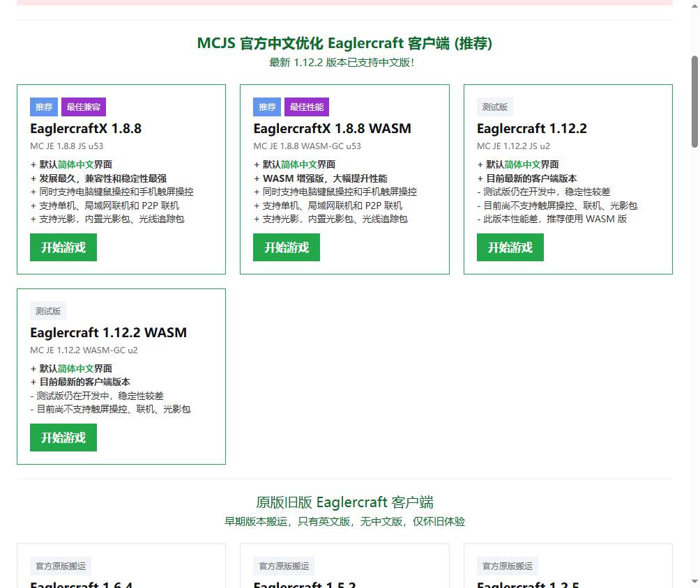Viewport: 700px width, 588px height.
Task: Click the 原版旧版 Eaglercraft 客户端 heading
Action: pos(344,502)
